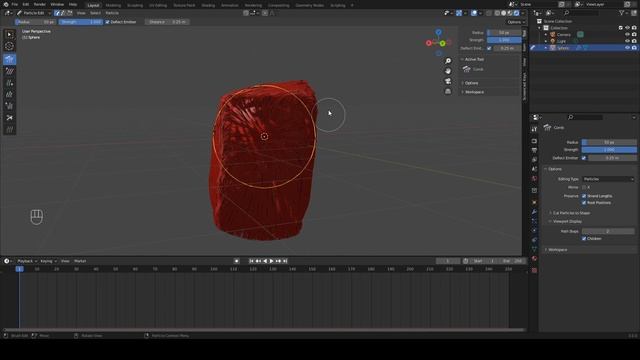Viewport: 640px width, 360px height.
Task: Switch to the Layout workspace tab
Action: coord(93,5)
